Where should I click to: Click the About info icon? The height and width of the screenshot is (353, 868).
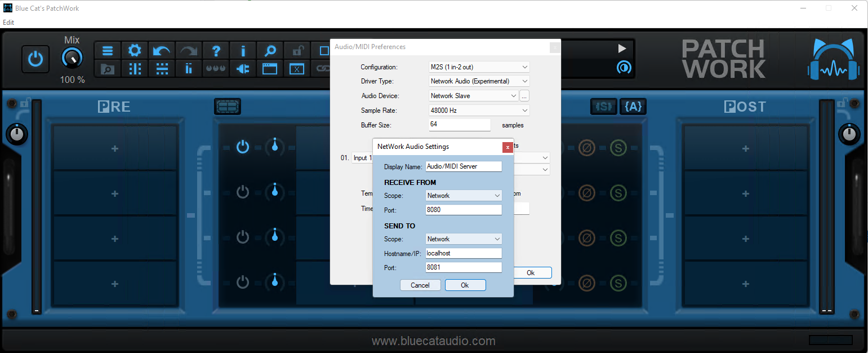coord(243,51)
